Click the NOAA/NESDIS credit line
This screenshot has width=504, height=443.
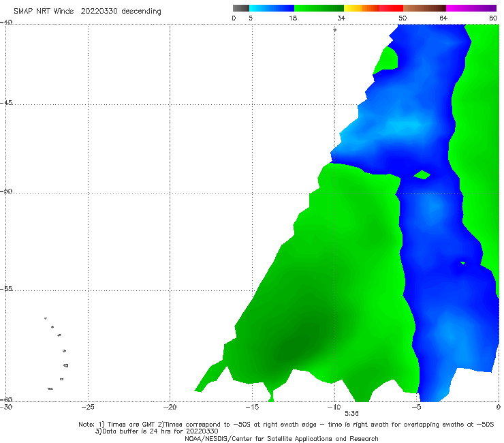(x=281, y=438)
